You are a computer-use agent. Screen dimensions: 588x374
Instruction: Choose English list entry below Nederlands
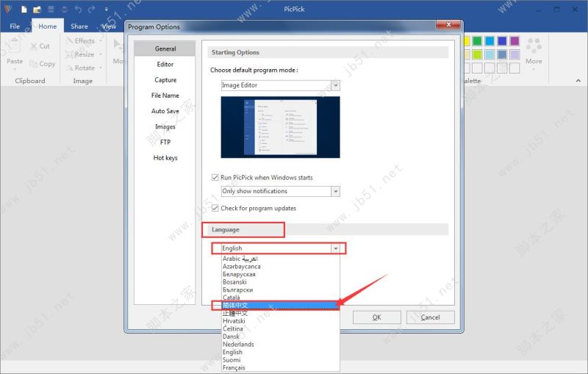(280, 352)
